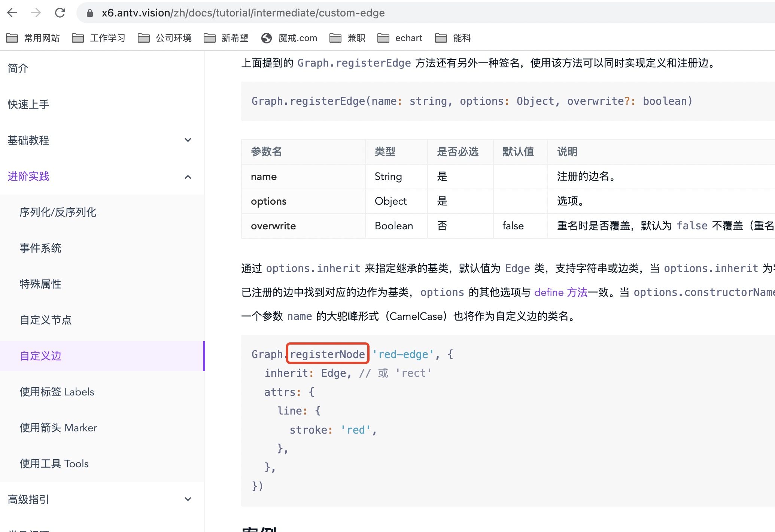Open 使用工具 Tools tutorial page
775x532 pixels.
pos(54,464)
